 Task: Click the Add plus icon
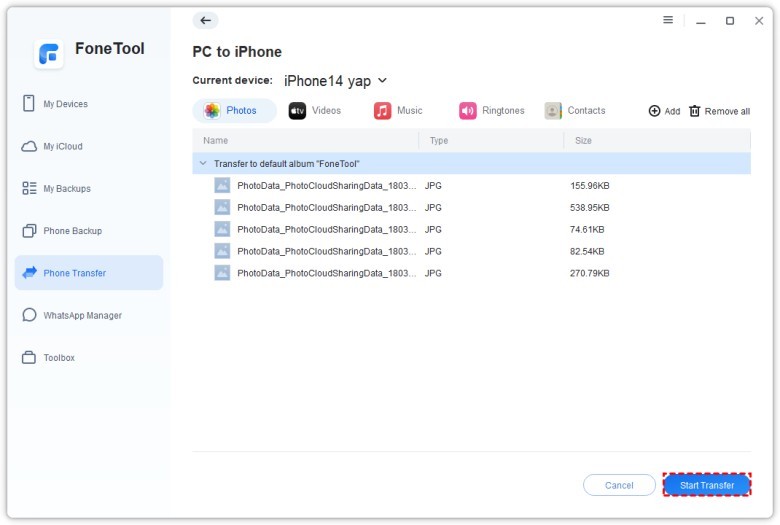point(655,111)
